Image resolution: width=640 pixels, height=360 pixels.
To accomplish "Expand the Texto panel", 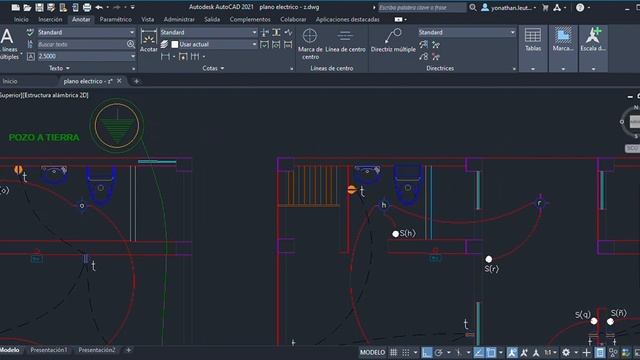I will [x=59, y=68].
